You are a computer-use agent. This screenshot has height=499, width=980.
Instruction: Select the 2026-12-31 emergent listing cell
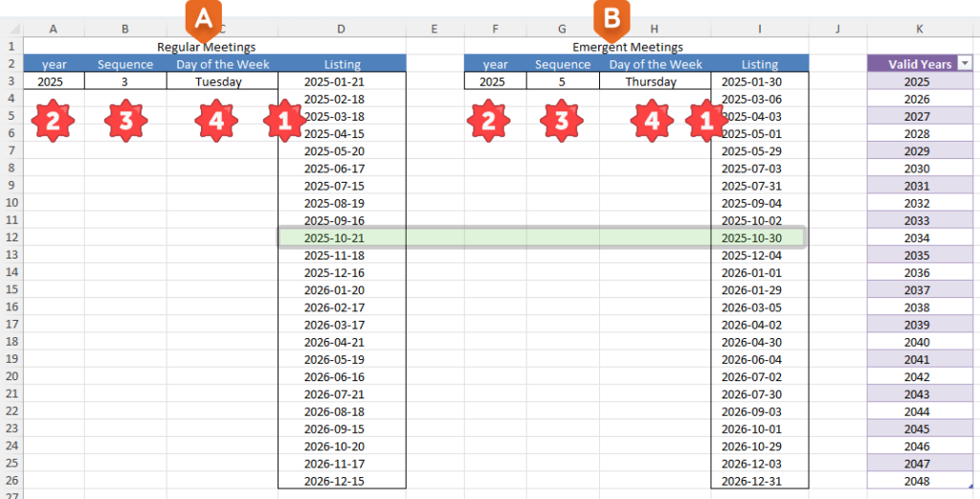(x=760, y=481)
